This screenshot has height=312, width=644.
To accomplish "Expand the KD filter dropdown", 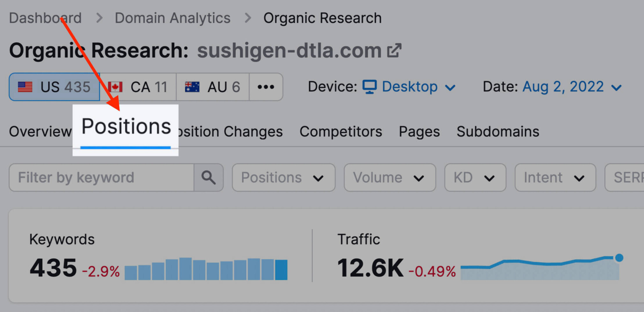I will [475, 178].
